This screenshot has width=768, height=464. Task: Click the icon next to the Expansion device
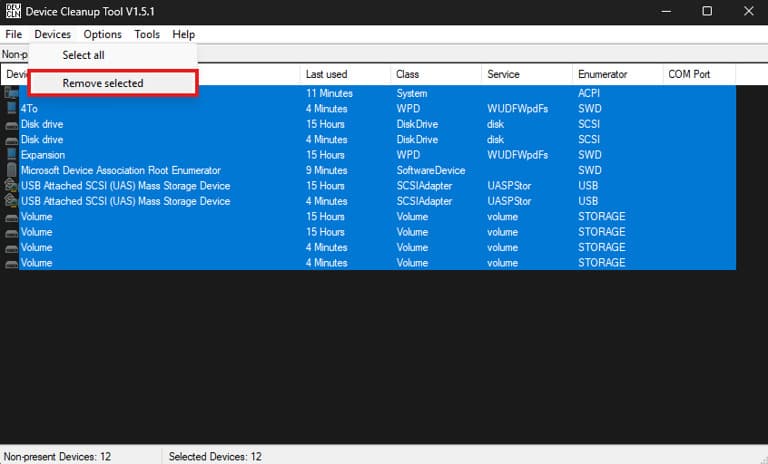(x=11, y=155)
